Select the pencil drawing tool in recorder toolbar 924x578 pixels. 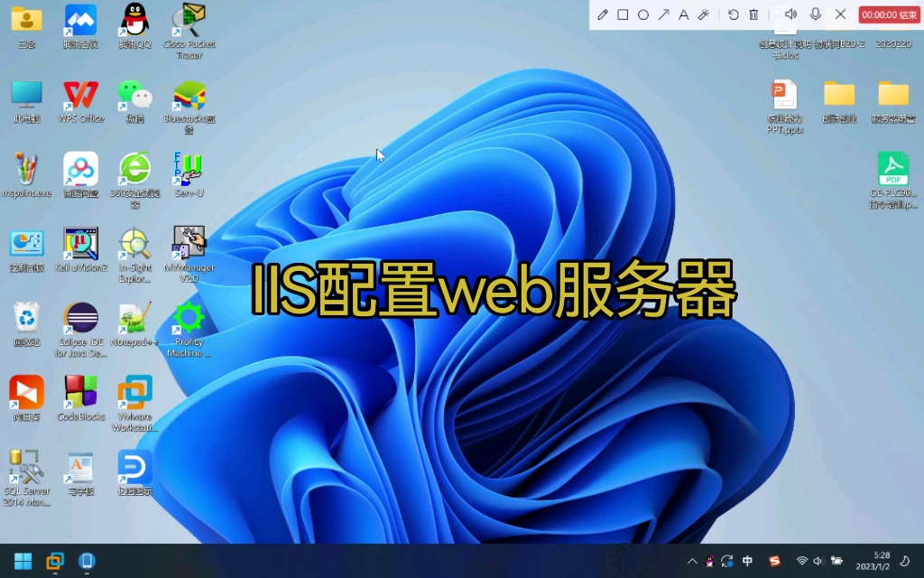pos(602,14)
